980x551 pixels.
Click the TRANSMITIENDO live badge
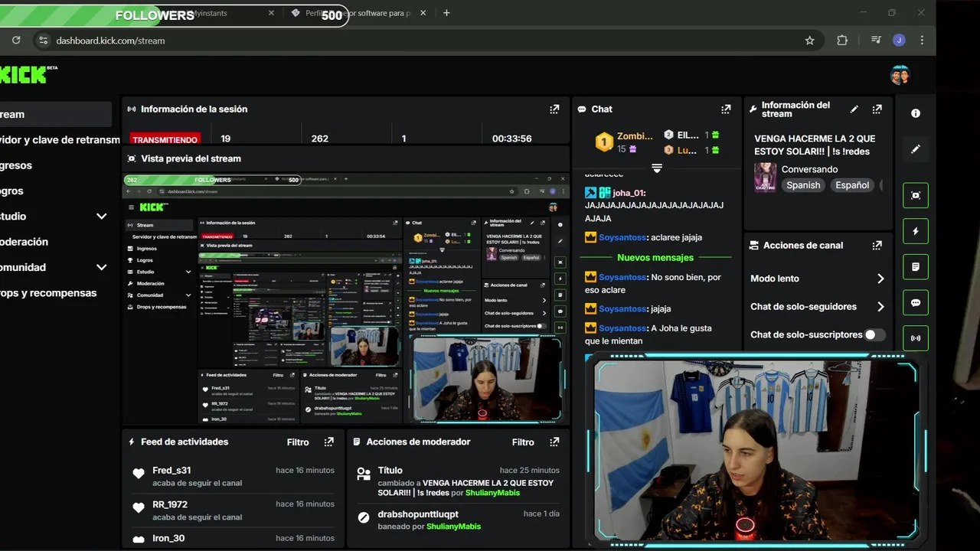(165, 139)
